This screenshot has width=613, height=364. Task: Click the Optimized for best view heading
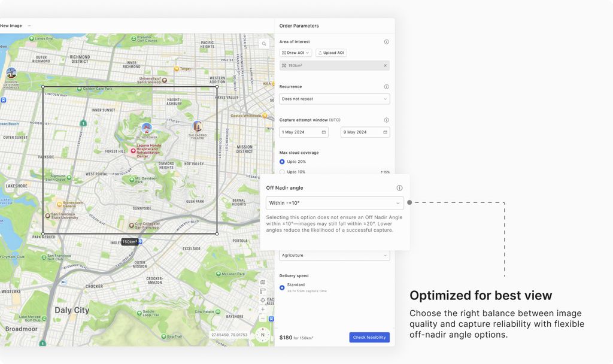[x=481, y=296]
